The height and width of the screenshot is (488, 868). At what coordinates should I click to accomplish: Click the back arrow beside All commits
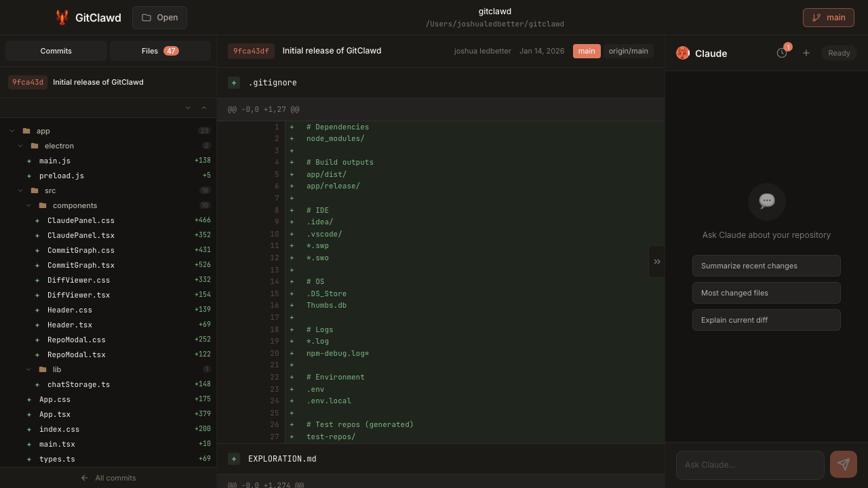point(84,478)
